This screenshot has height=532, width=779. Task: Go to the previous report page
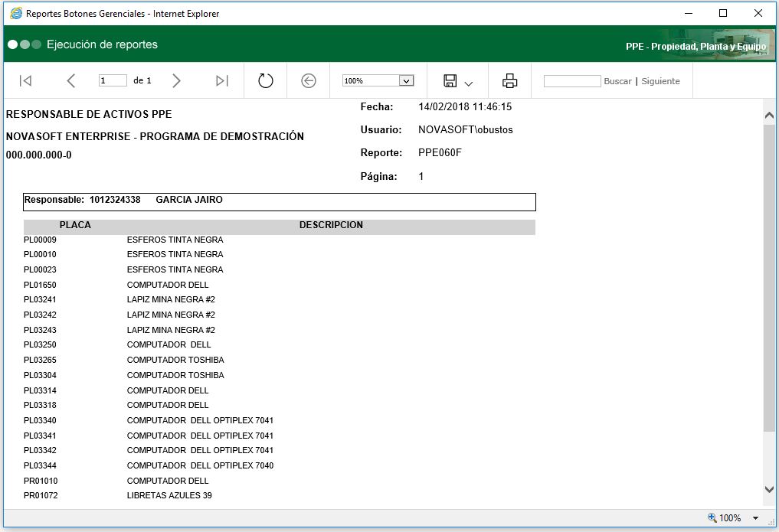[71, 80]
